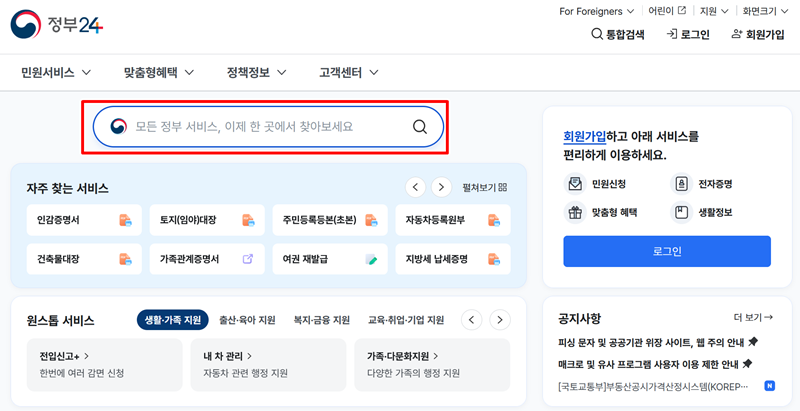Image resolution: width=800 pixels, height=411 pixels.
Task: Open 주민등록등본(초본) service
Action: click(x=330, y=220)
